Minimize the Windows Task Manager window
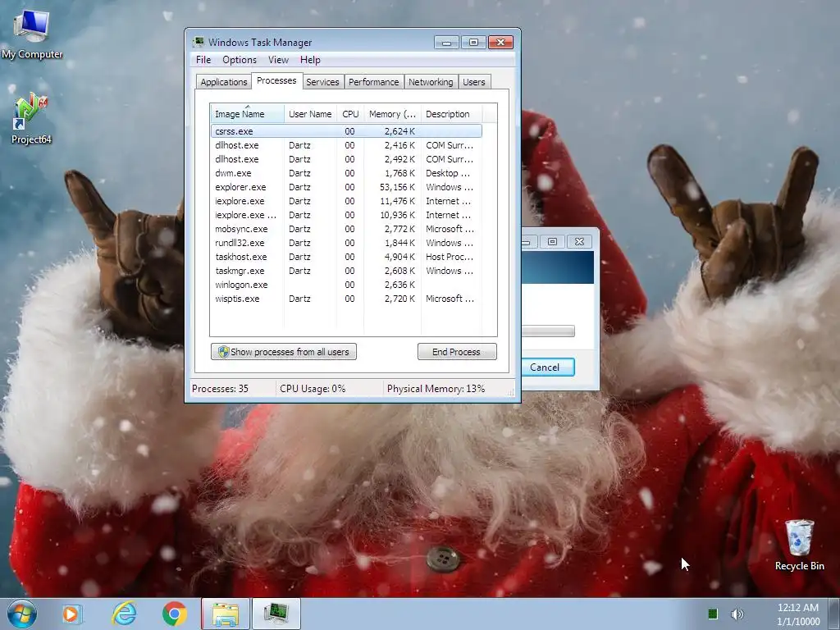This screenshot has height=630, width=840. click(446, 43)
